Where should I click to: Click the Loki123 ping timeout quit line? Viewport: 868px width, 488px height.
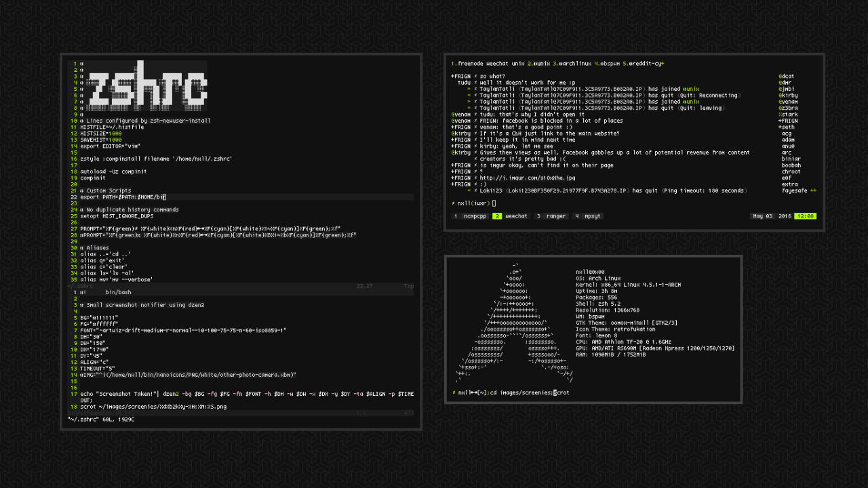click(612, 191)
